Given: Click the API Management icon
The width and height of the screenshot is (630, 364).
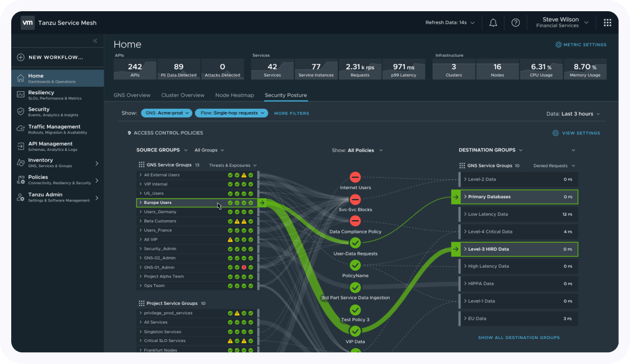Looking at the screenshot, I should coord(21,146).
